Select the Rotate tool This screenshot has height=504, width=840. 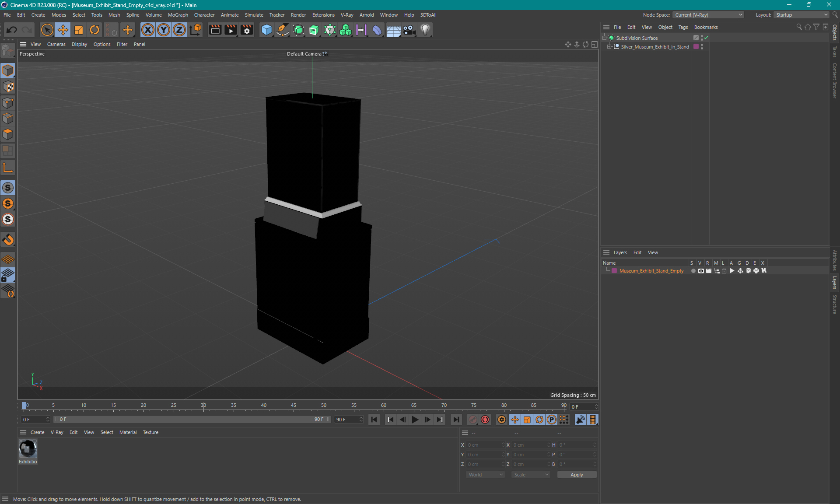click(94, 30)
